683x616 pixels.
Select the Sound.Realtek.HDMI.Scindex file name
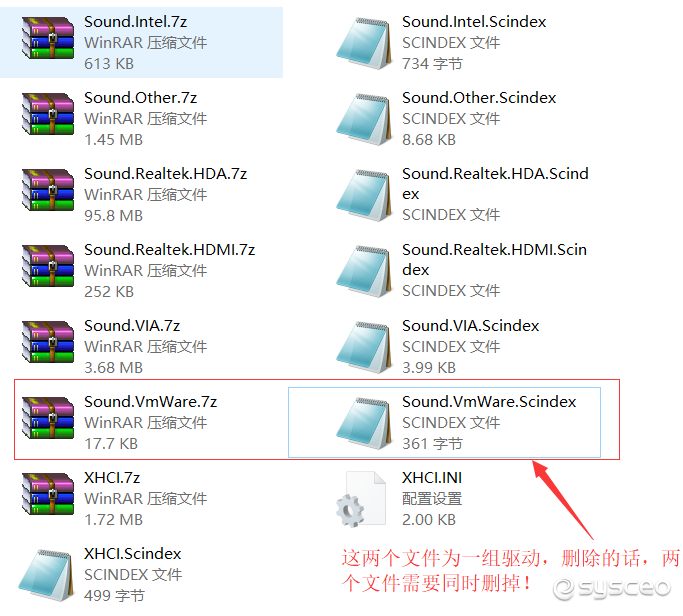click(x=494, y=260)
